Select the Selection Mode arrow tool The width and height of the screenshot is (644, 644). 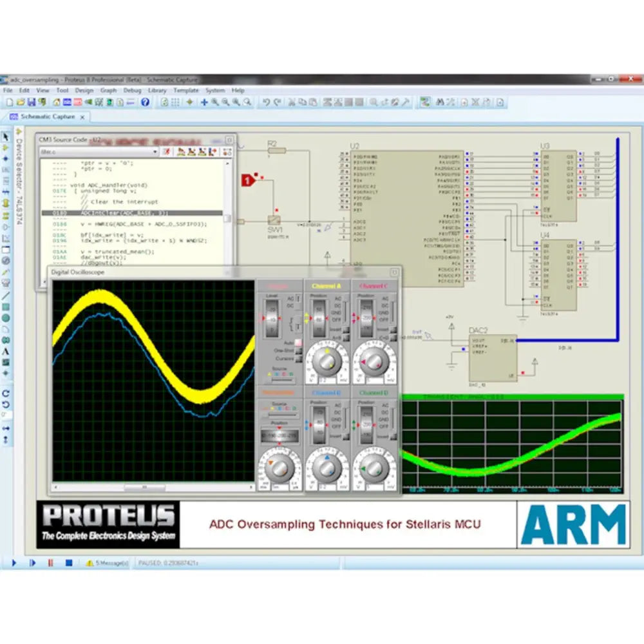pos(6,137)
